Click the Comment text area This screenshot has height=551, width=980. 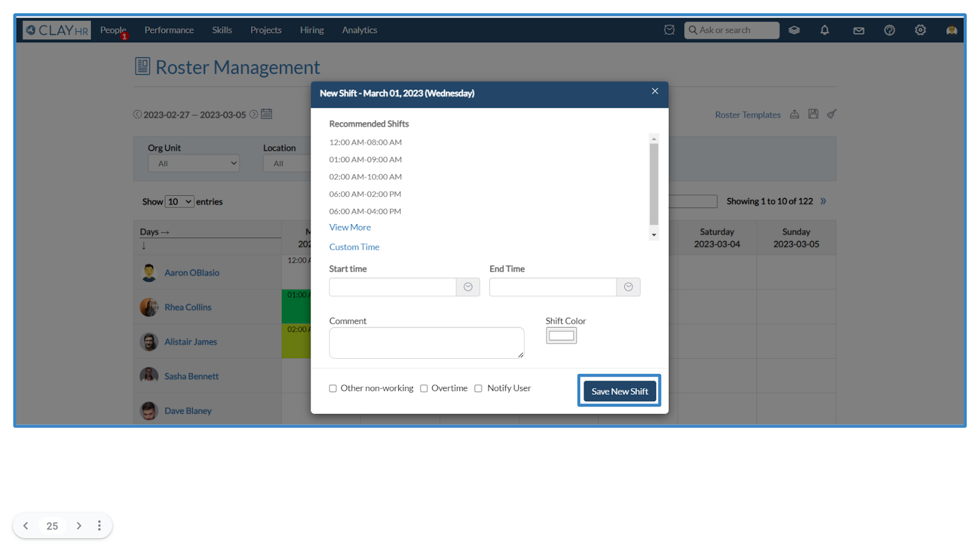point(426,343)
